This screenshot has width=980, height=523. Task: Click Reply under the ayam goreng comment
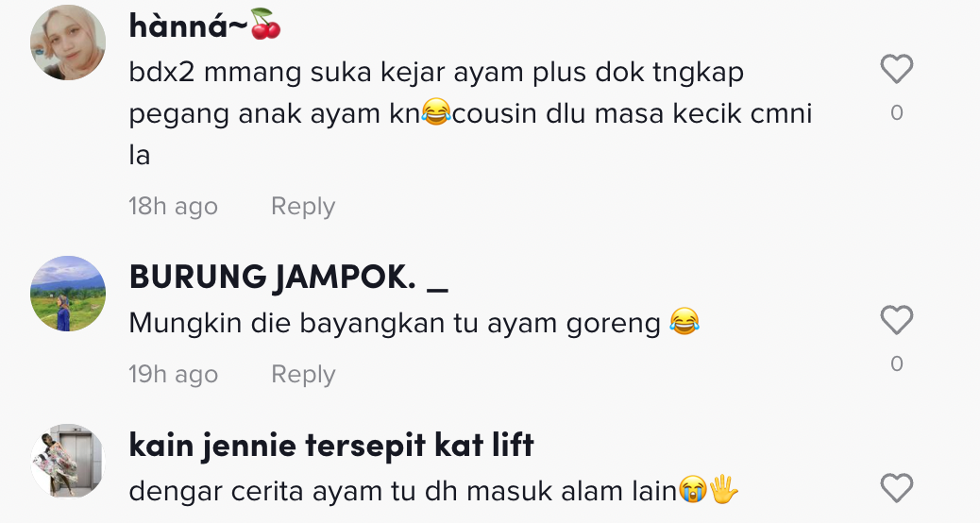(303, 374)
